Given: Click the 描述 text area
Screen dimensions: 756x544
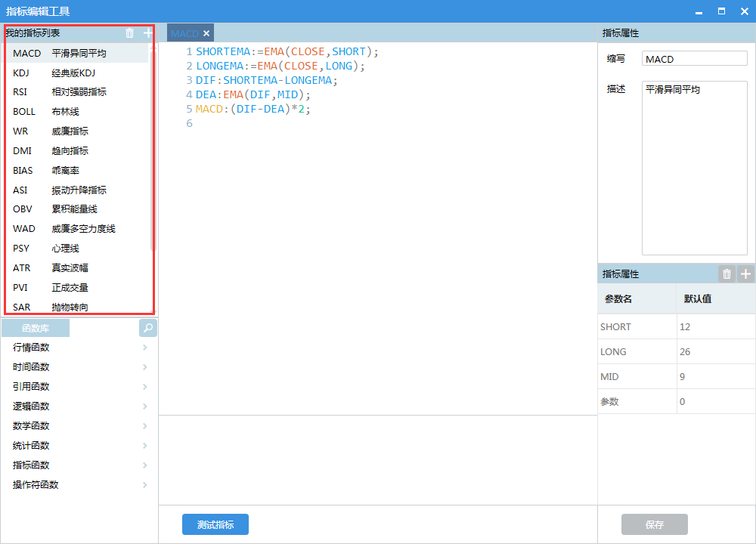Looking at the screenshot, I should click(x=694, y=168).
